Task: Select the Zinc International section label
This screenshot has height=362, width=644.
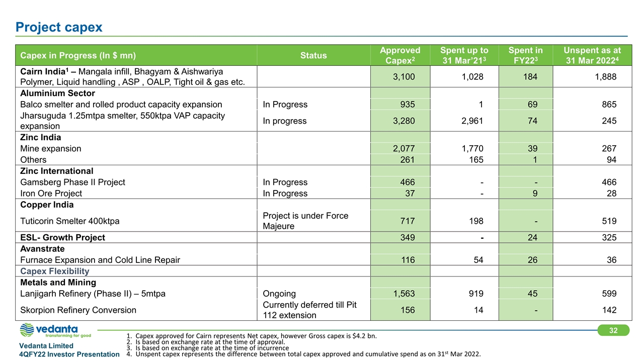Action: click(56, 171)
